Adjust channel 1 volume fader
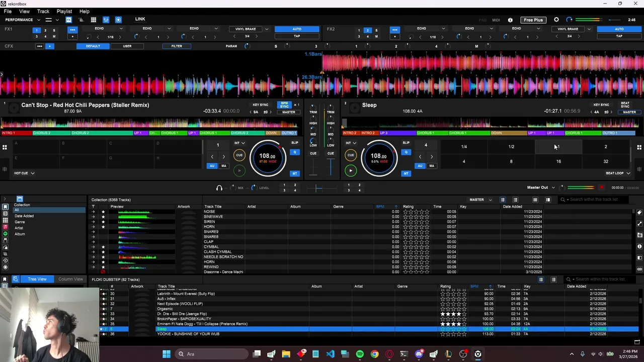Image resolution: width=644 pixels, height=362 pixels. [313, 167]
